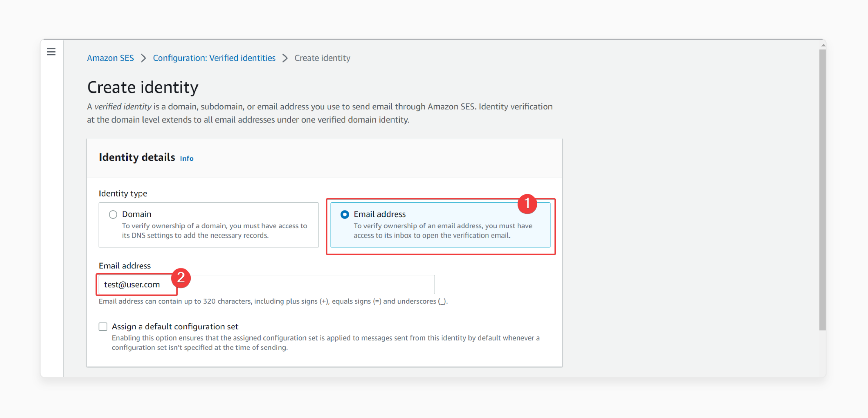868x418 pixels.
Task: Click the Create identity breadcrumb text
Action: coord(322,58)
